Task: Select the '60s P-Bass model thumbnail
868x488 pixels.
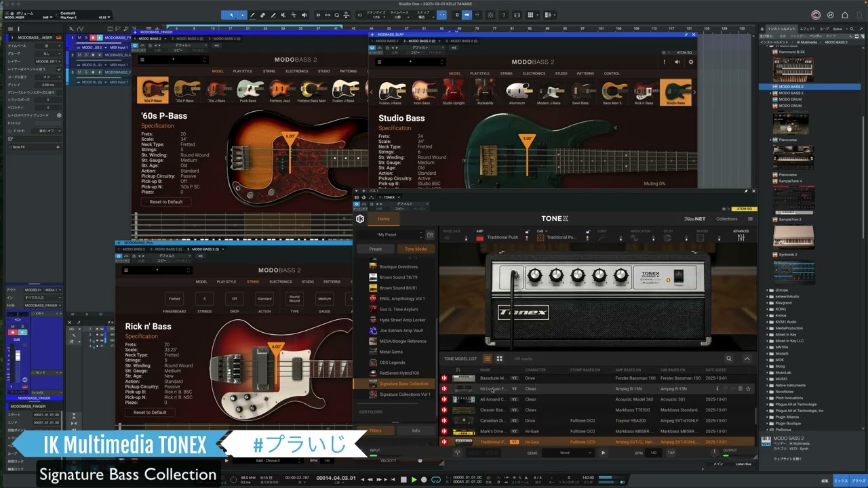Action: pyautogui.click(x=153, y=90)
